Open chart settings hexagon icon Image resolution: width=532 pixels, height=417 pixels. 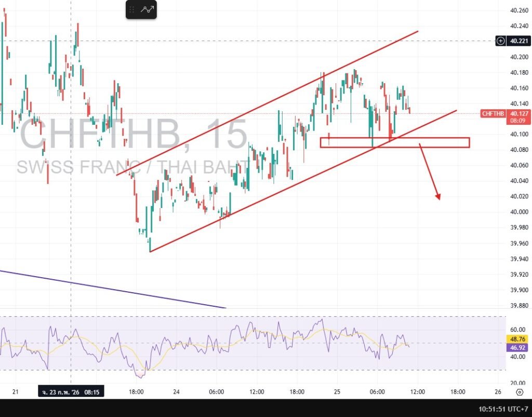click(x=518, y=392)
